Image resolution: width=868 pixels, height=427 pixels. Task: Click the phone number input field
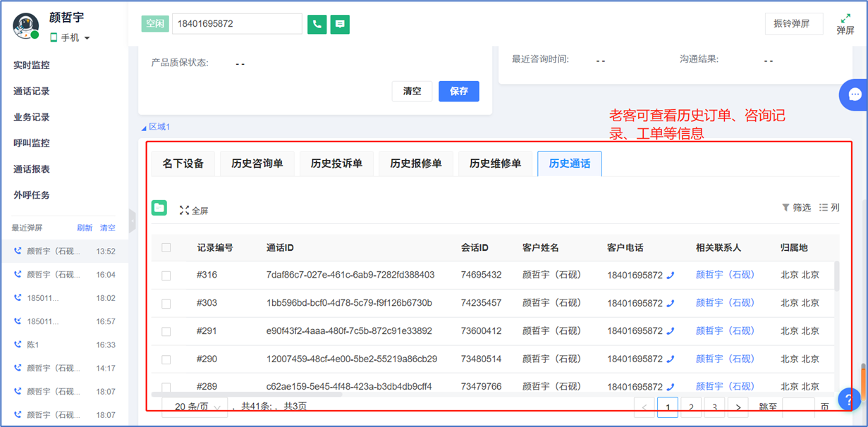click(237, 24)
